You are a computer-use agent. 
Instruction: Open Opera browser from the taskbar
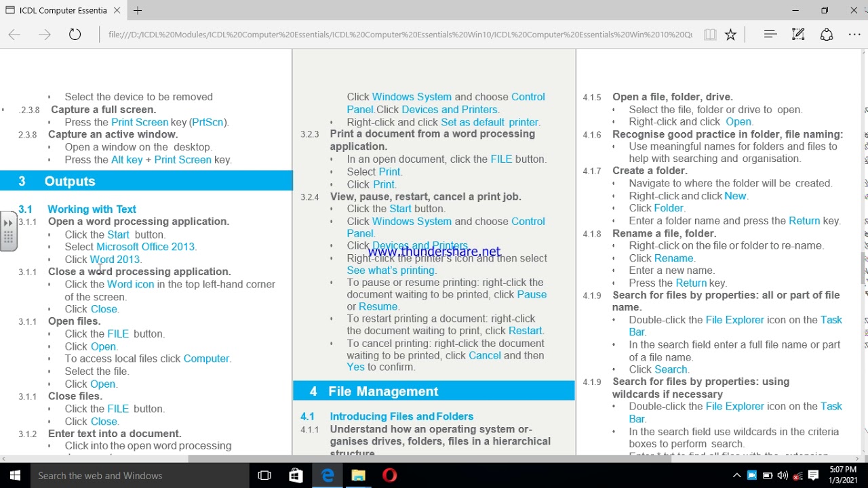[x=389, y=475]
